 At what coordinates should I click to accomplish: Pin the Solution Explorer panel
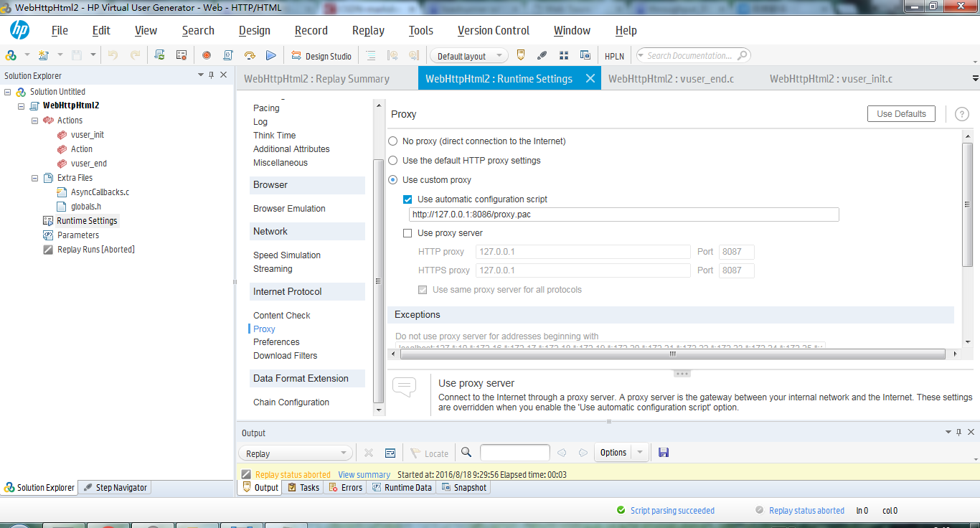tap(212, 75)
